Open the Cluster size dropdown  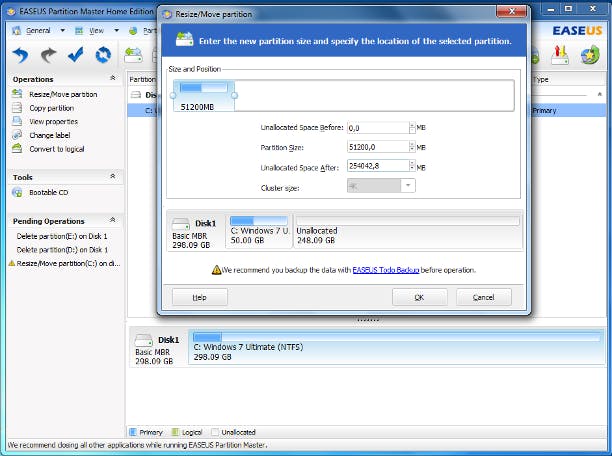[x=408, y=185]
